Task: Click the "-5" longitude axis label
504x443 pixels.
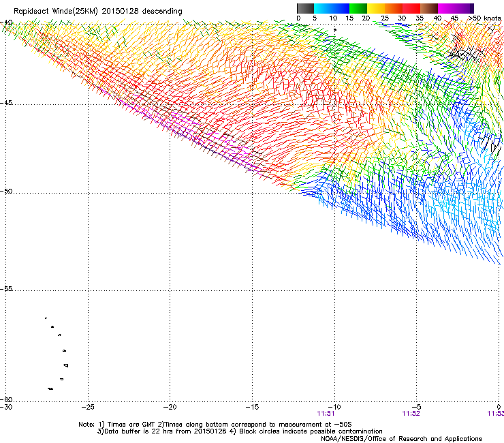Action: (417, 407)
